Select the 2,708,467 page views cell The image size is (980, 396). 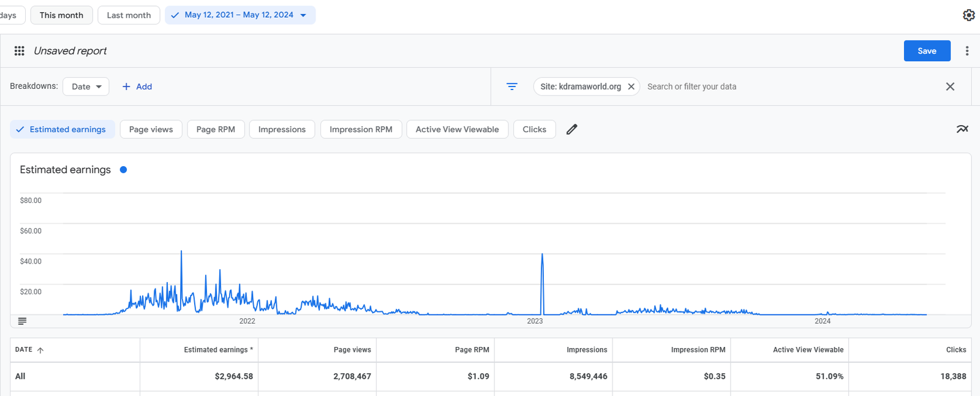(352, 376)
